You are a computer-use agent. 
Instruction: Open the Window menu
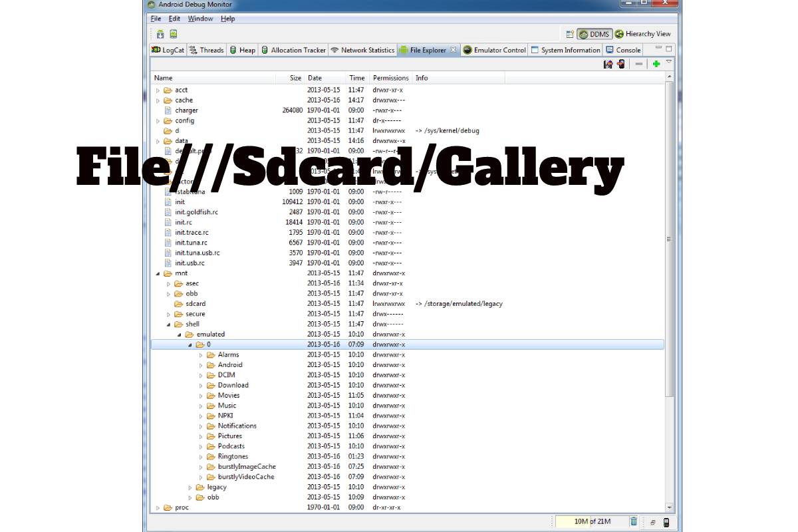200,19
